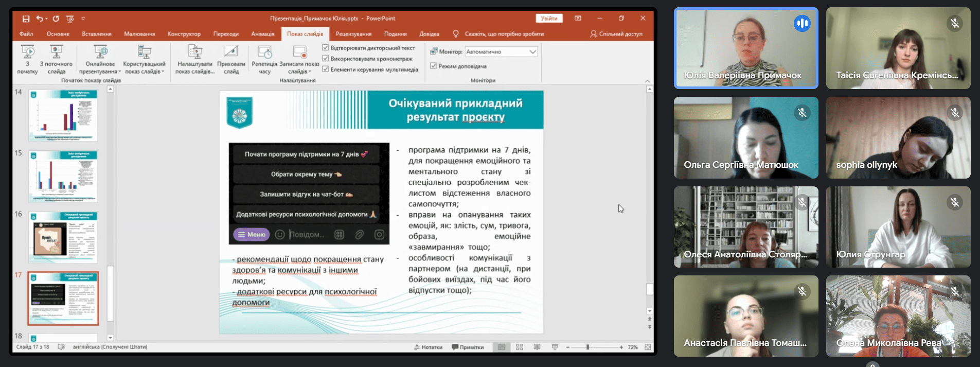This screenshot has width=980, height=367.
Task: Toggle Елементи керування мультимедіа checkbox
Action: 325,69
